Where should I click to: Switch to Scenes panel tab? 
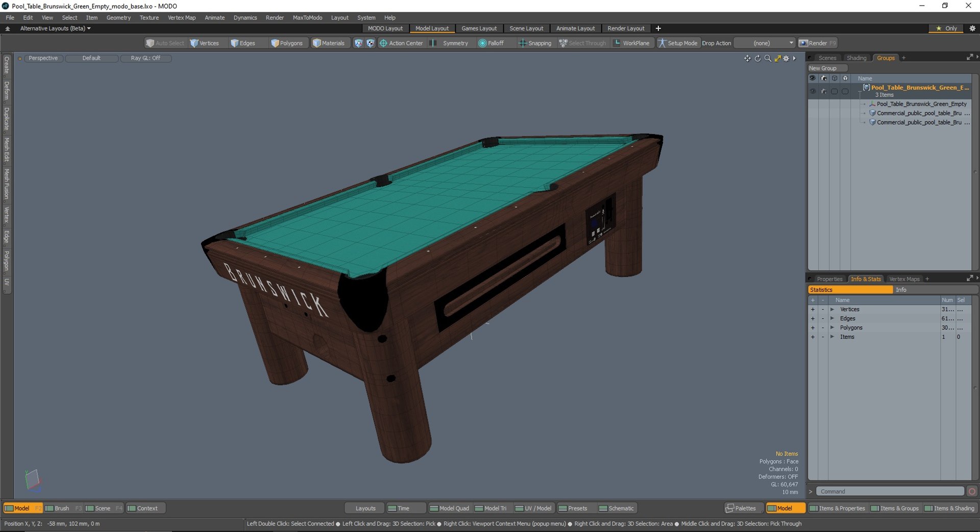tap(827, 58)
